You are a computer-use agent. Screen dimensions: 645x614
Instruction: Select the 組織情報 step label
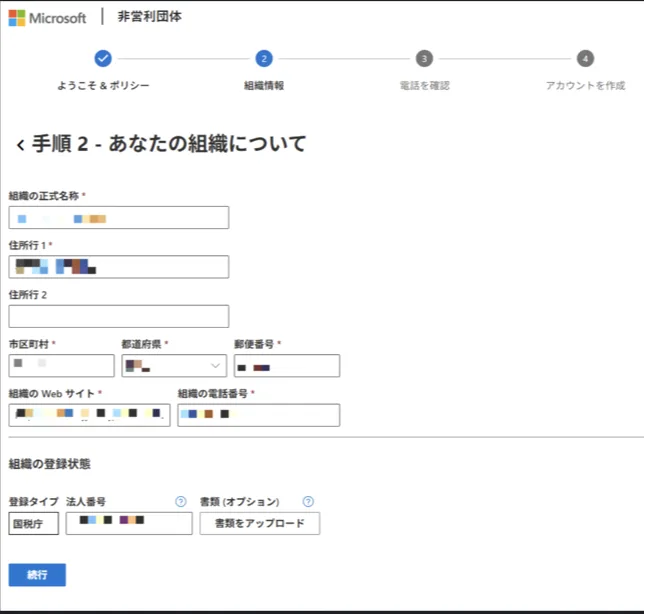click(264, 86)
